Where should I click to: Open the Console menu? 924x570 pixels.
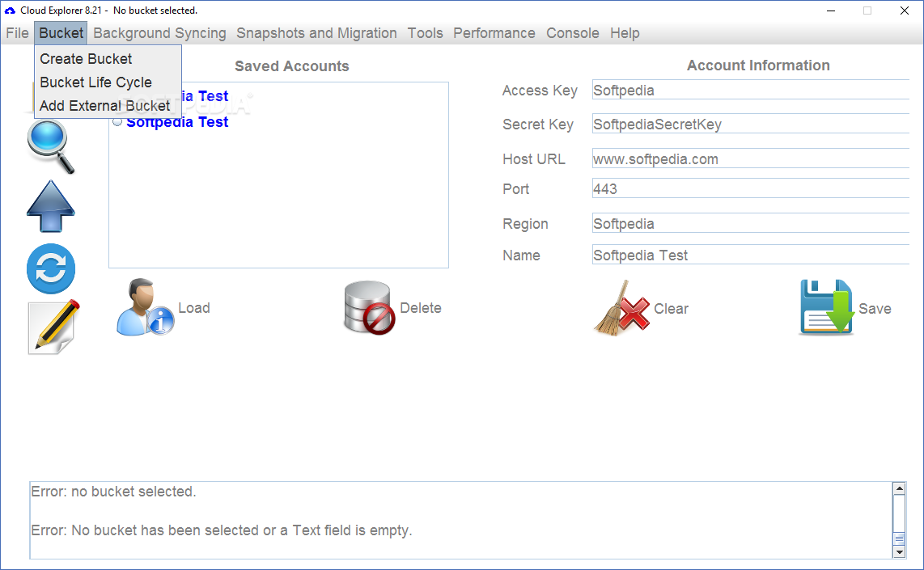tap(572, 33)
